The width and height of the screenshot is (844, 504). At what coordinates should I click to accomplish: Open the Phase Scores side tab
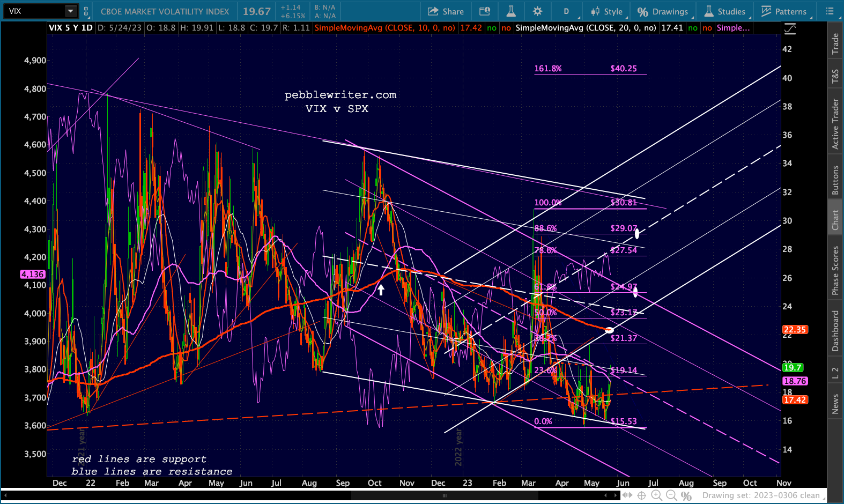[835, 270]
